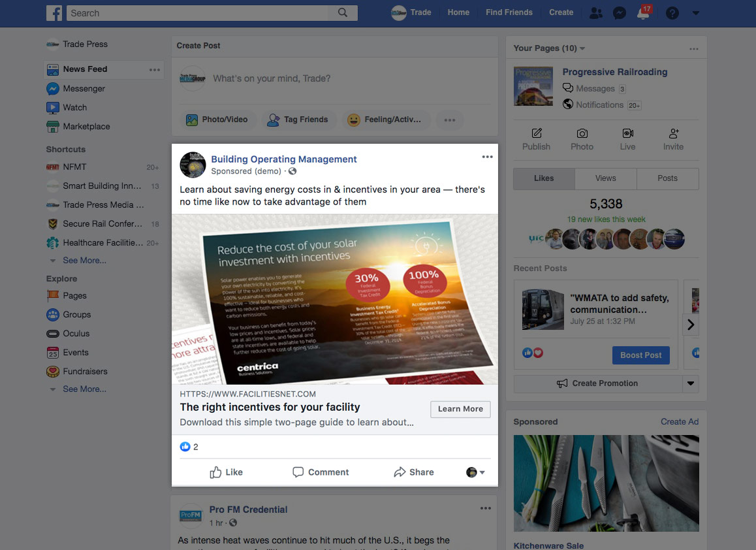Open Building Operating Management page link
Image resolution: width=756 pixels, height=550 pixels.
coord(284,159)
